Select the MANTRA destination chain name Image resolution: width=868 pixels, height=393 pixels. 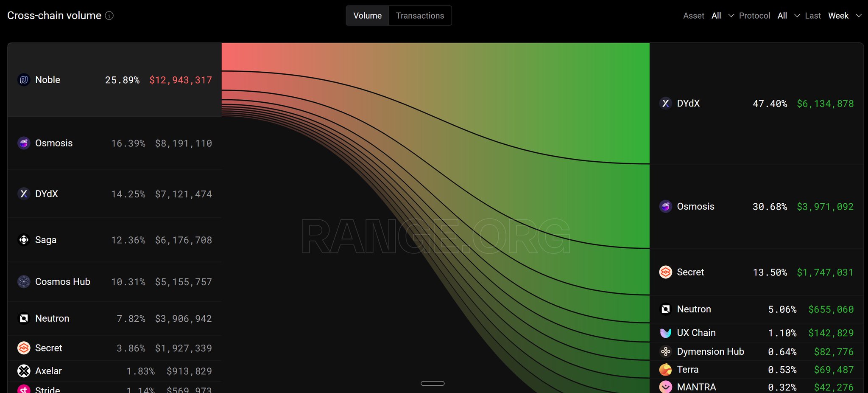[696, 387]
